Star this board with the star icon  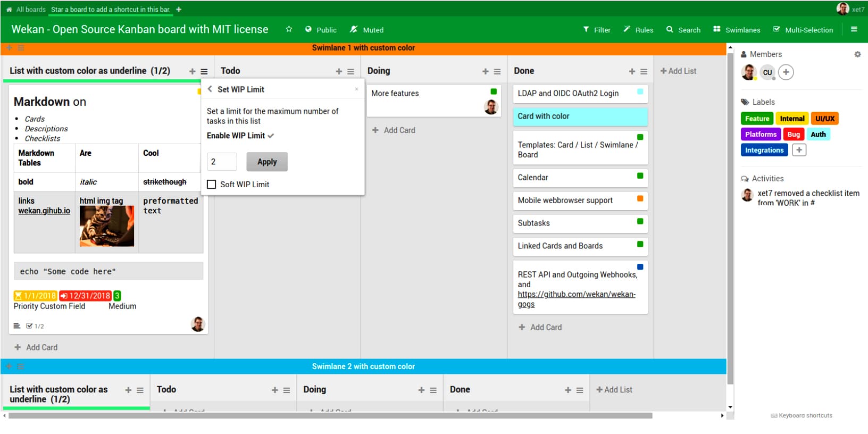pyautogui.click(x=289, y=29)
